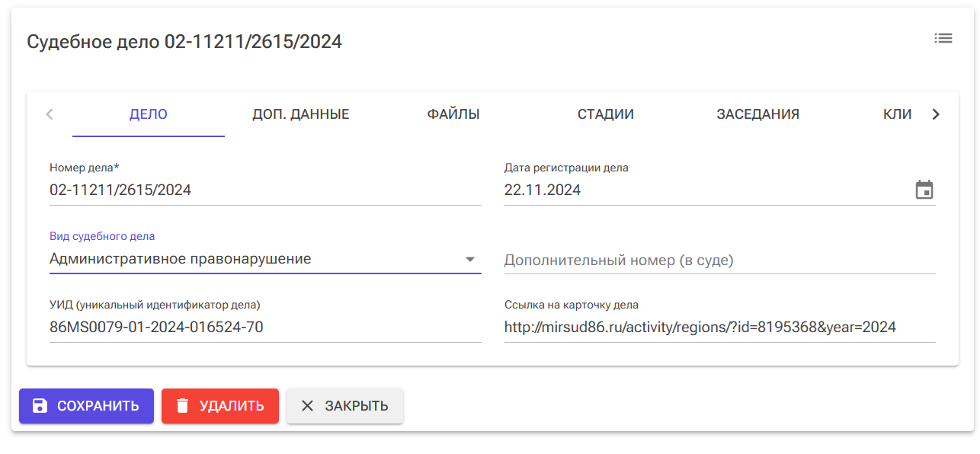Click the Дополнительный номер (в суде) field
This screenshot has width=980, height=454.
[x=719, y=261]
